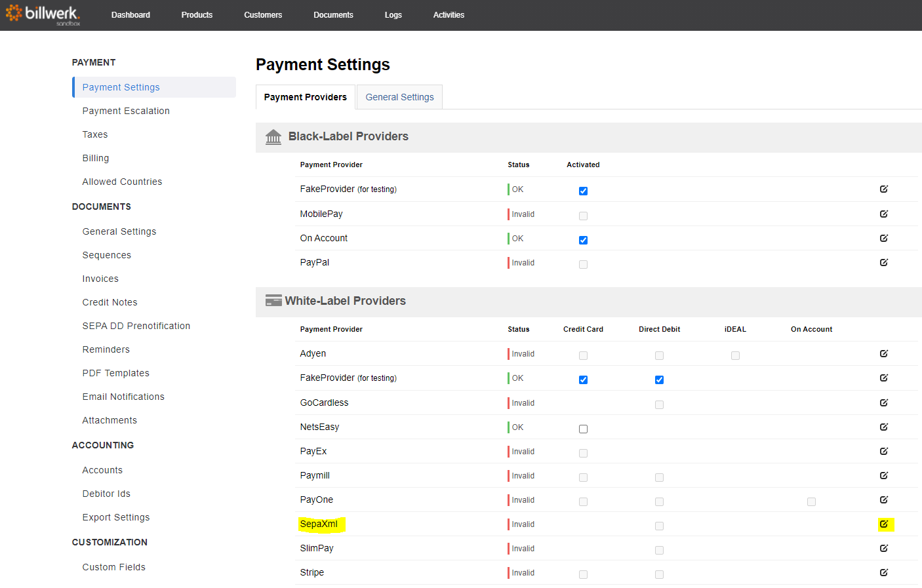Edit the Stripe provider settings
The image size is (922, 588).
[884, 572]
